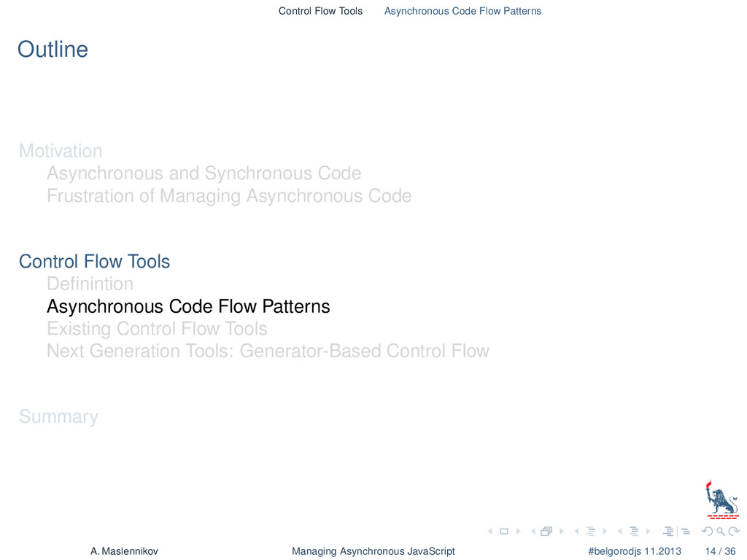The image size is (747, 560).
Task: Click the 14 / 36 page counter
Action: pos(720,551)
